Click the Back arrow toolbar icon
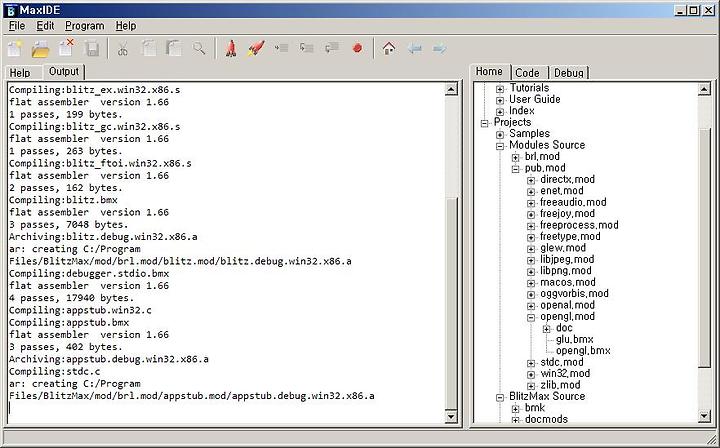 tap(415, 48)
